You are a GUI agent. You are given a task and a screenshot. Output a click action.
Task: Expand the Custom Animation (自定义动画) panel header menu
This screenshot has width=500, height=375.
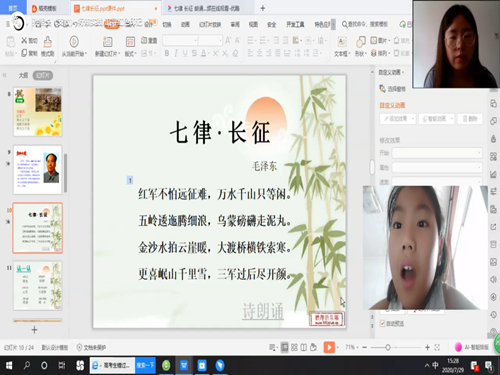[x=391, y=72]
